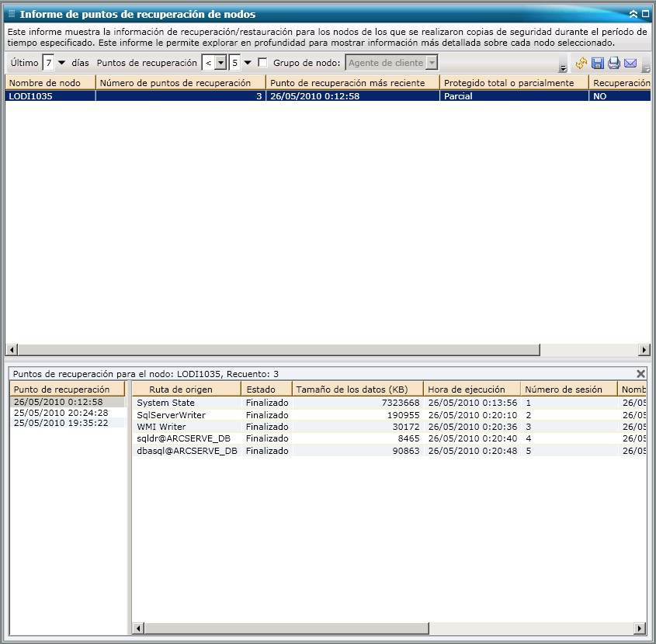Sort by Protegido total o parcialmente header
656x644 pixels.
514,83
